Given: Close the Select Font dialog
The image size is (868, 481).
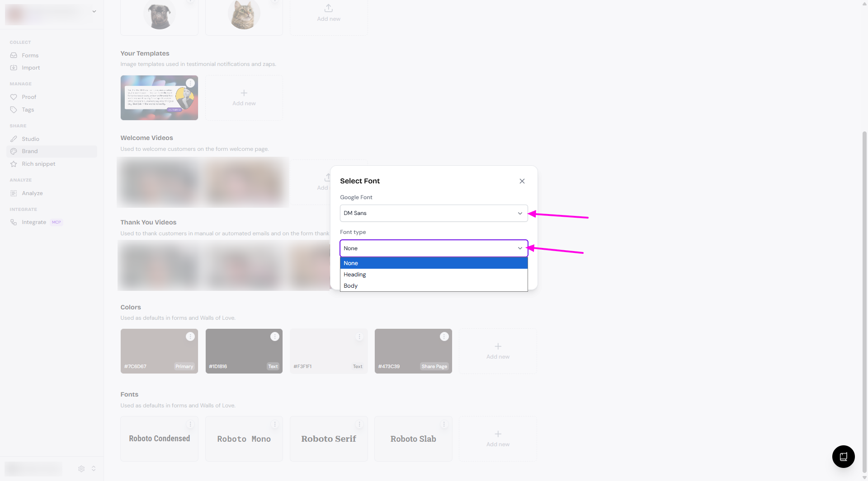Looking at the screenshot, I should (522, 181).
